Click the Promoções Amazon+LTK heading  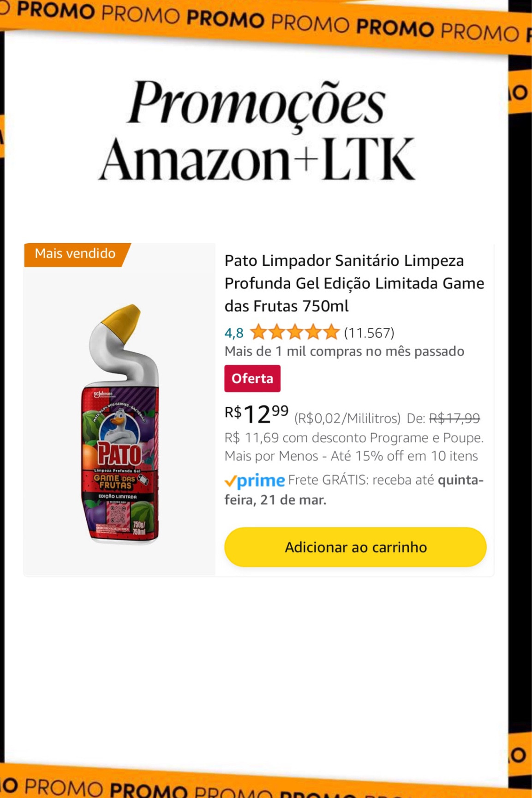tap(257, 131)
